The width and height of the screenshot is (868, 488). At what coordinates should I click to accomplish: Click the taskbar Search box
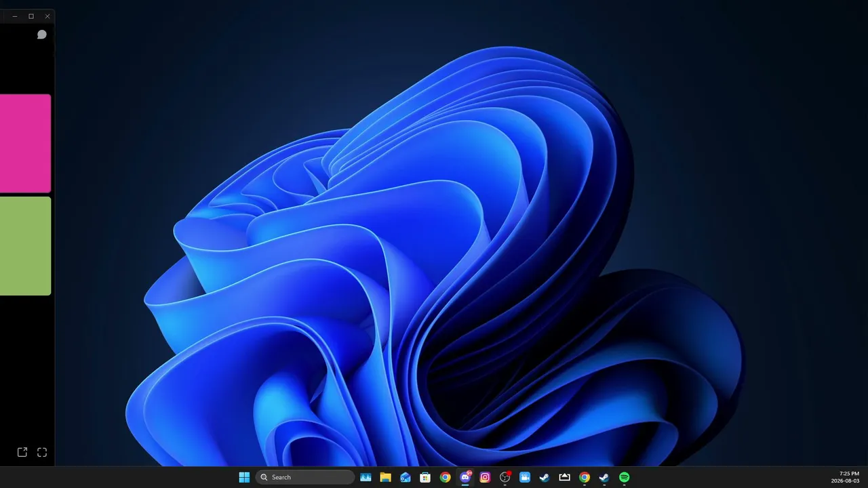[x=305, y=477]
